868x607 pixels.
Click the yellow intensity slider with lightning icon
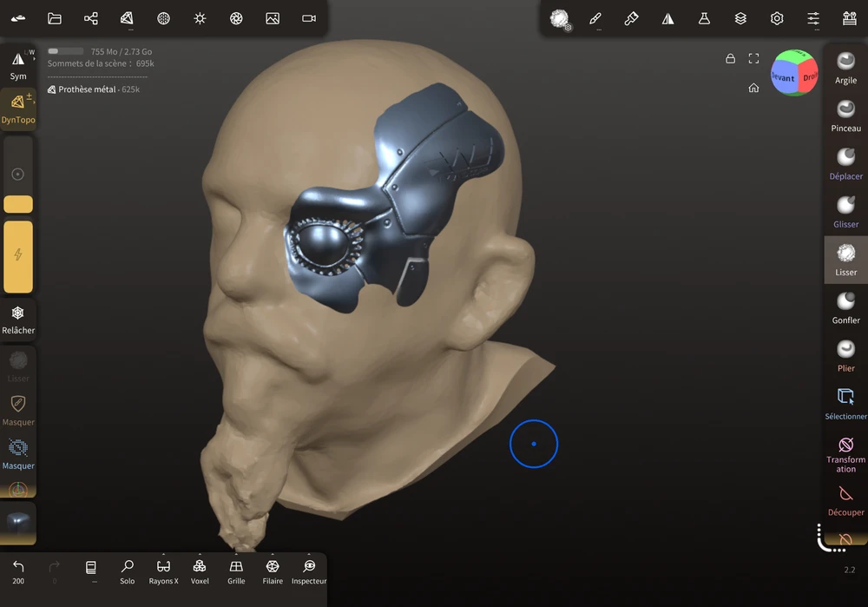click(18, 256)
